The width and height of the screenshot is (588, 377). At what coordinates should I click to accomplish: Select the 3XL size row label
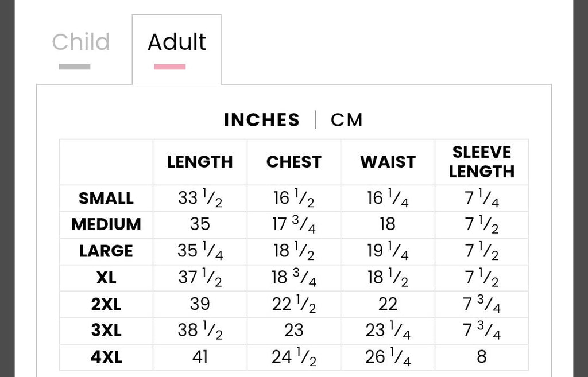(x=106, y=331)
